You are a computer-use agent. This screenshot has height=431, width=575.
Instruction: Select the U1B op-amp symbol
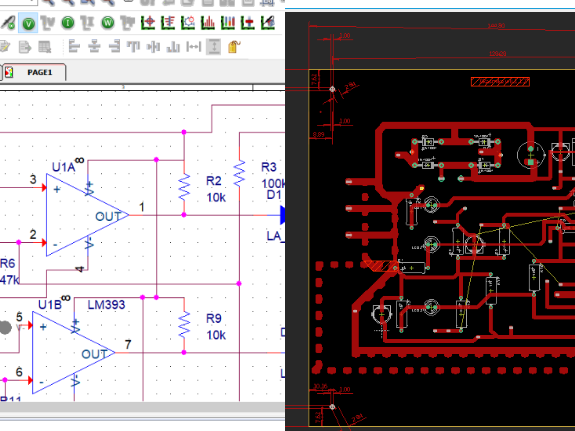pos(73,353)
